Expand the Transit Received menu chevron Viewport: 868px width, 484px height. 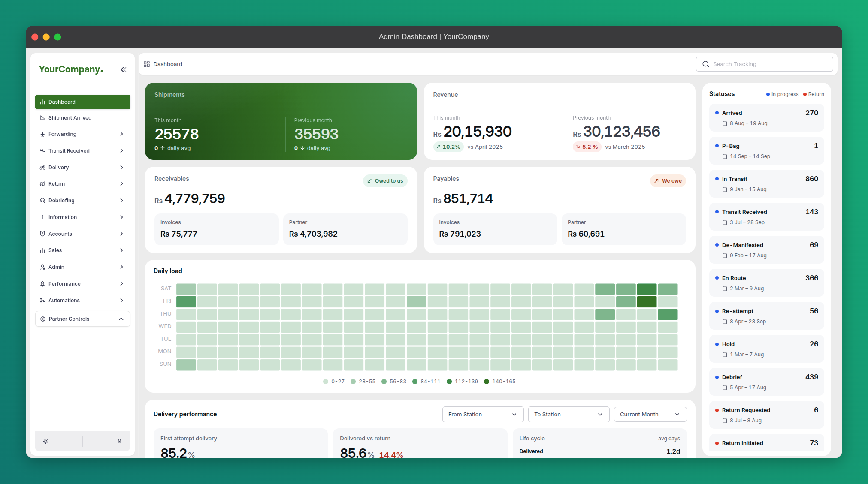[x=122, y=151]
